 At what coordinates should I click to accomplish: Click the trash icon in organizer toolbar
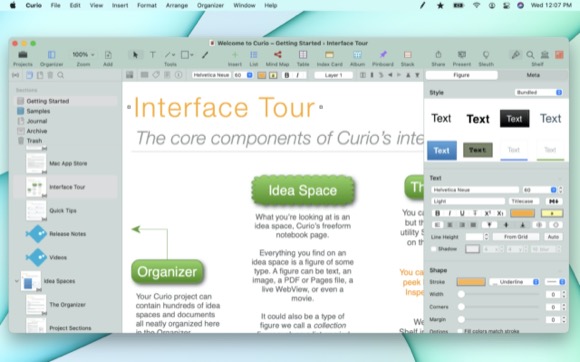pyautogui.click(x=50, y=75)
